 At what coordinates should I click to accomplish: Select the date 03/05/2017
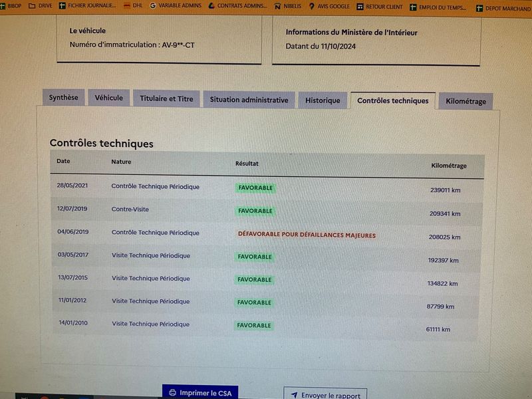click(x=73, y=255)
